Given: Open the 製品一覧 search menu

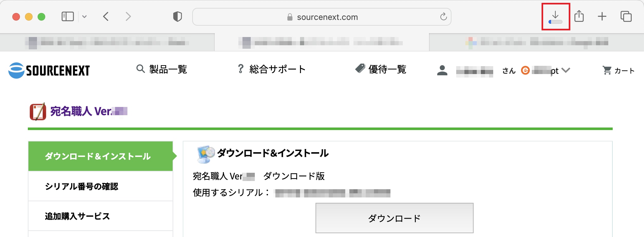Looking at the screenshot, I should coord(162,69).
